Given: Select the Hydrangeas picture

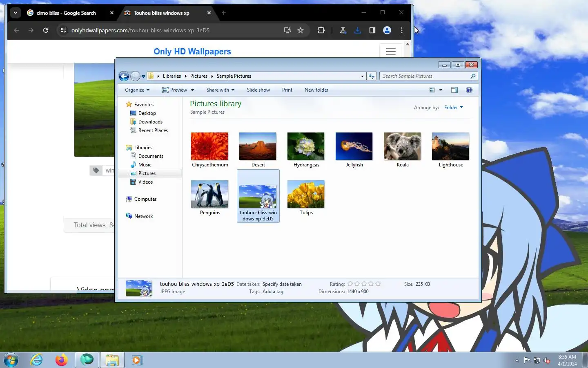Looking at the screenshot, I should (306, 150).
